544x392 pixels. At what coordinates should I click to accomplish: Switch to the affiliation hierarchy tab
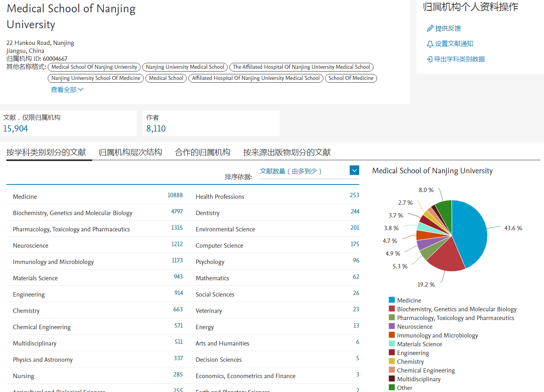click(x=130, y=152)
